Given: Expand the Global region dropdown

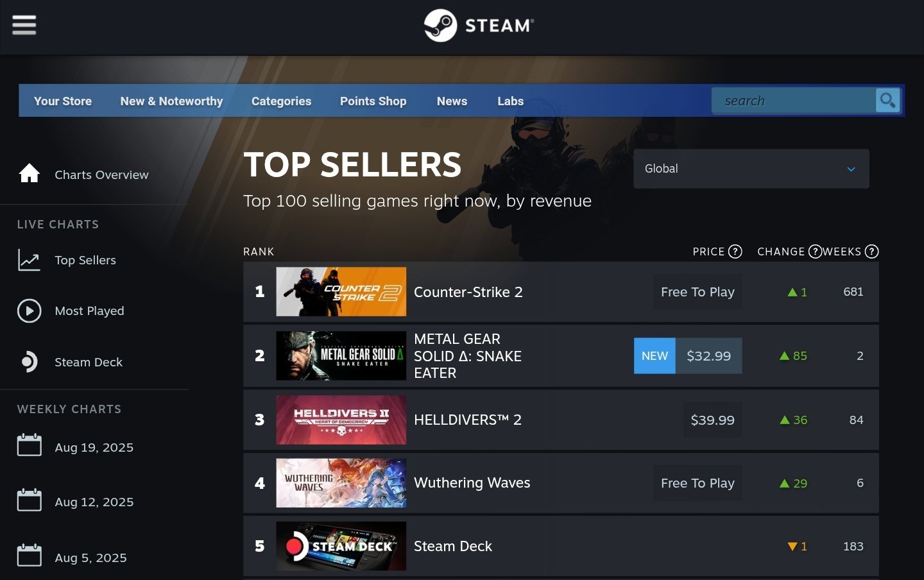Looking at the screenshot, I should (x=751, y=169).
